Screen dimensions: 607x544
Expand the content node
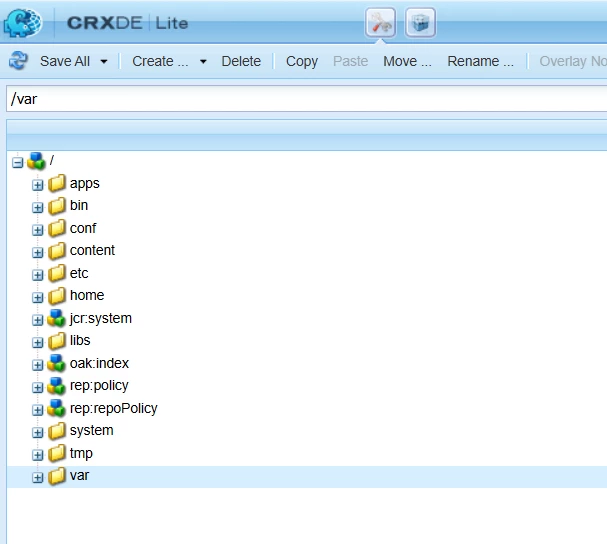(x=38, y=253)
